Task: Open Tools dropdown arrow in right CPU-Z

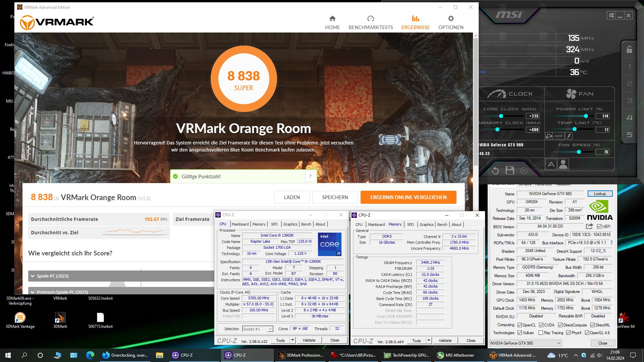Action: pyautogui.click(x=429, y=341)
